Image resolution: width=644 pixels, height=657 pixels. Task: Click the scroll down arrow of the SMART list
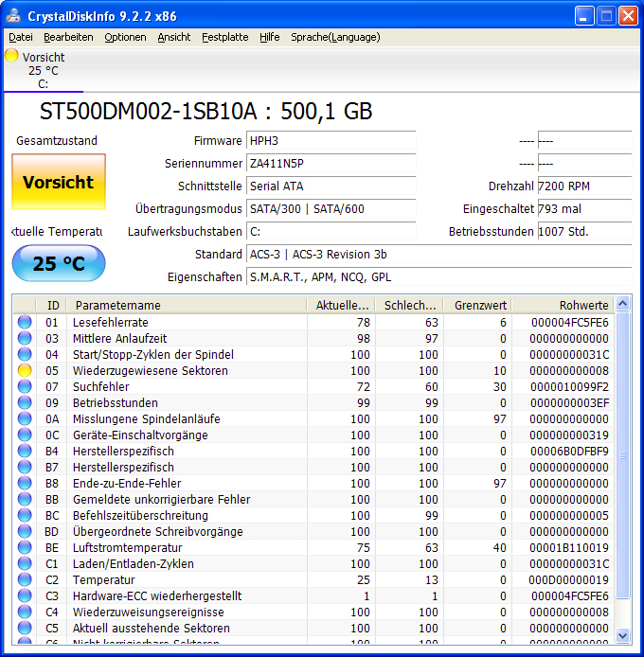pos(622,635)
